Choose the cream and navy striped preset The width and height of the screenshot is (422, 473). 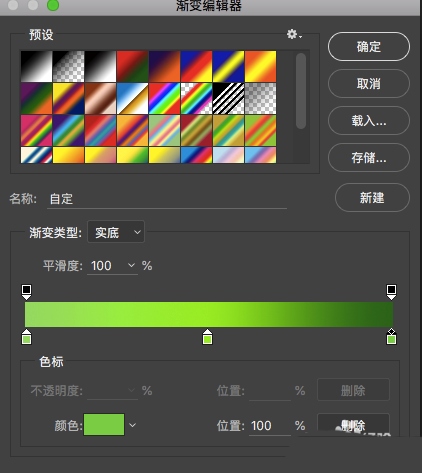pos(36,155)
